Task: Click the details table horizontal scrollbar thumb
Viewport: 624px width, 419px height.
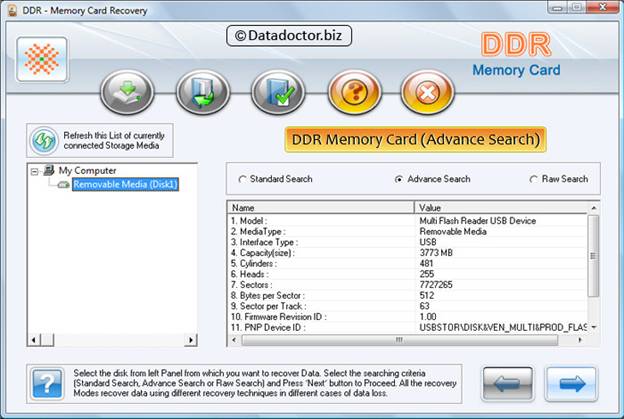Action: (400, 340)
